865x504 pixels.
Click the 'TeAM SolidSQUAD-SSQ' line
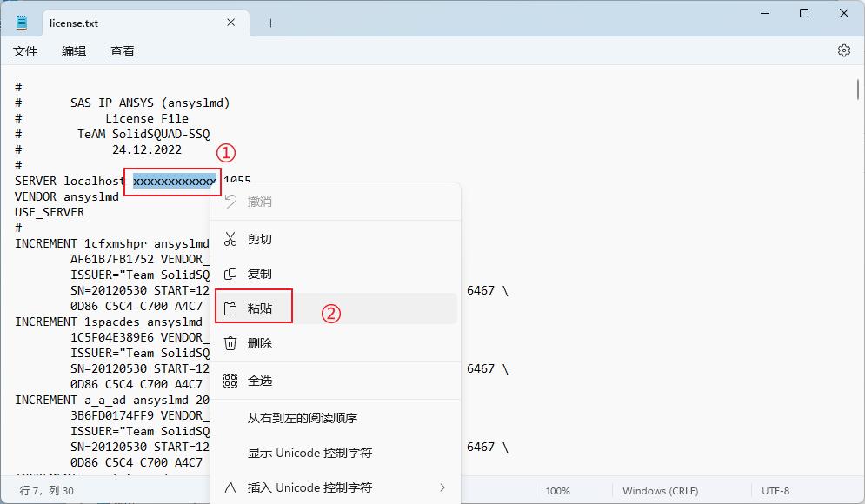coord(143,134)
